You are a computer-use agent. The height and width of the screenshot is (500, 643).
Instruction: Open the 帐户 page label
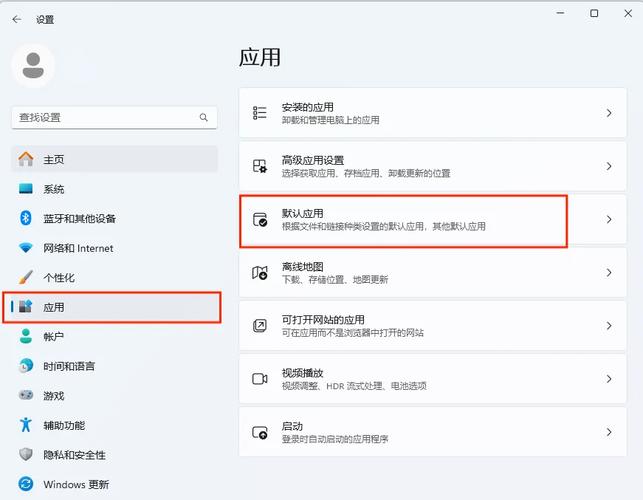(54, 337)
